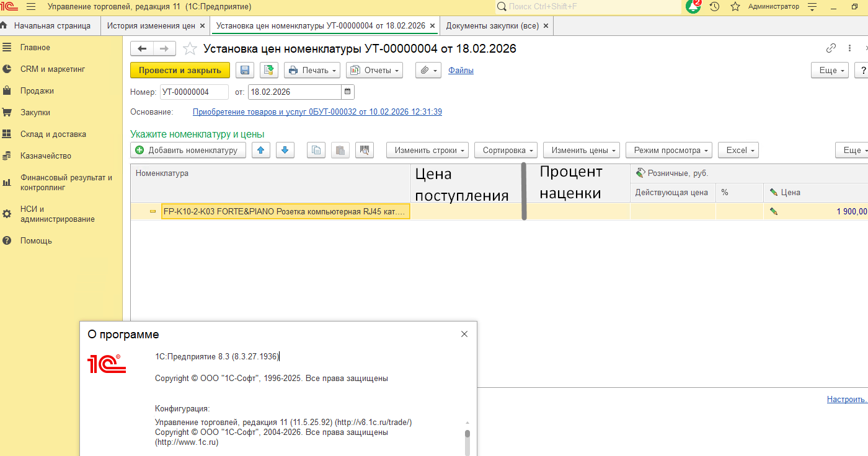Switch to История изменения цен tab

click(x=151, y=26)
